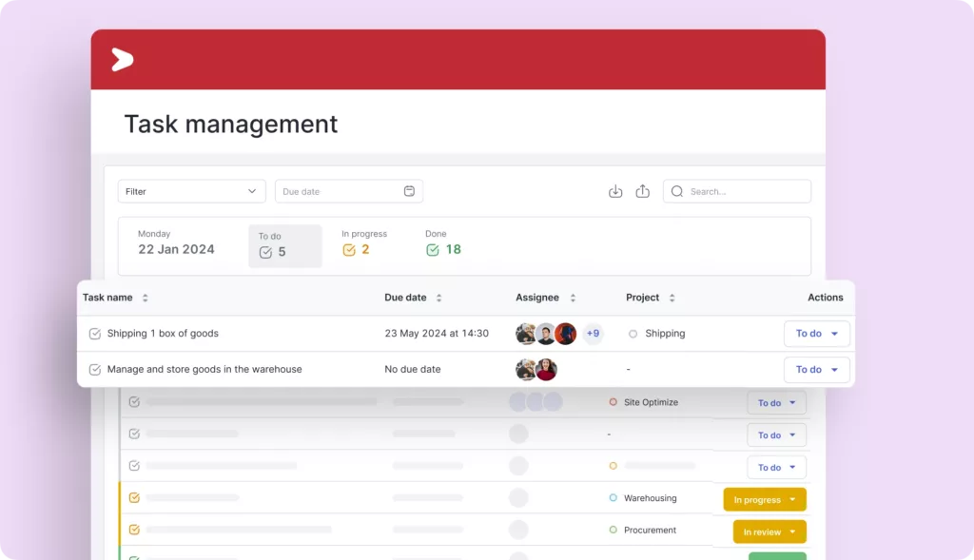This screenshot has height=560, width=974.
Task: Select the 'To do' summary card tab
Action: point(284,245)
